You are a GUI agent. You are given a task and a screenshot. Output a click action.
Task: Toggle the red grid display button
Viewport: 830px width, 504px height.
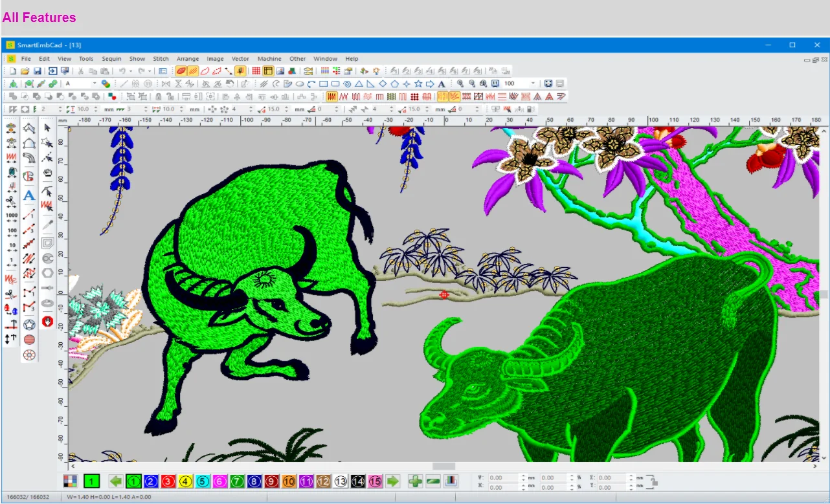[256, 71]
